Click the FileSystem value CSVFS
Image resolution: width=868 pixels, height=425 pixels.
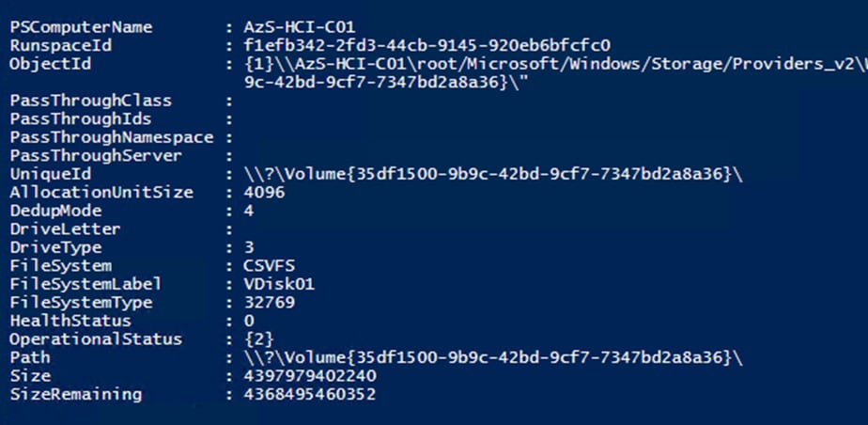269,265
